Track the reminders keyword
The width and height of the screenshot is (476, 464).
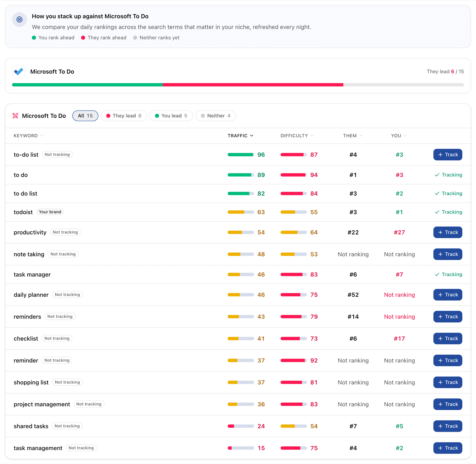[448, 316]
